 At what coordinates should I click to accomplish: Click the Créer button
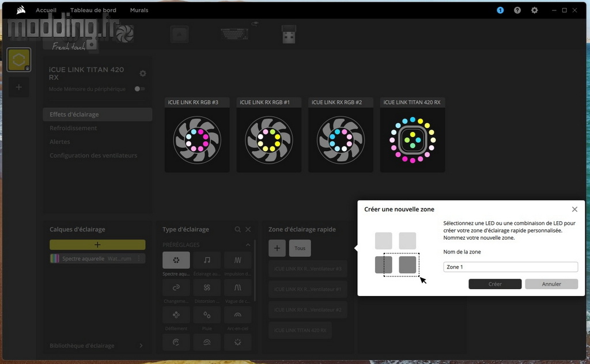(x=495, y=284)
